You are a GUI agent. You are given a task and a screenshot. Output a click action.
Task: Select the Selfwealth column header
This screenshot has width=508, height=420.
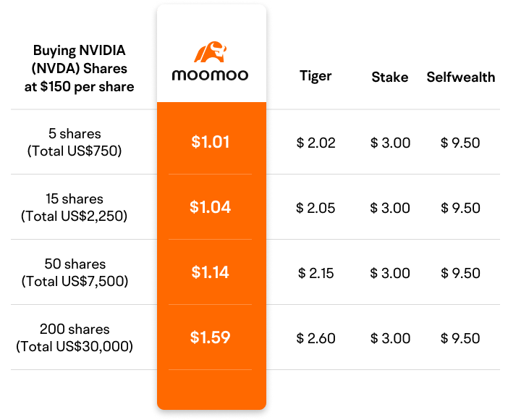pyautogui.click(x=460, y=77)
